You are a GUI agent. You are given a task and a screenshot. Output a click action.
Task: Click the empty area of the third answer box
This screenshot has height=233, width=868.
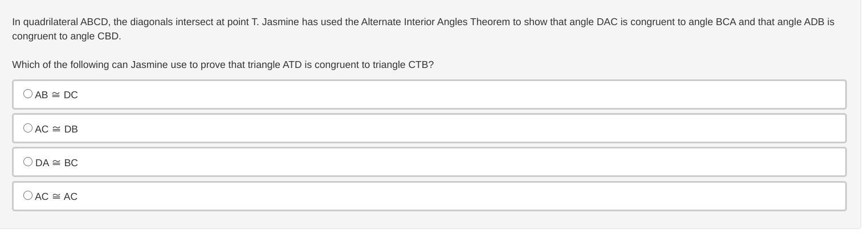coord(456,162)
